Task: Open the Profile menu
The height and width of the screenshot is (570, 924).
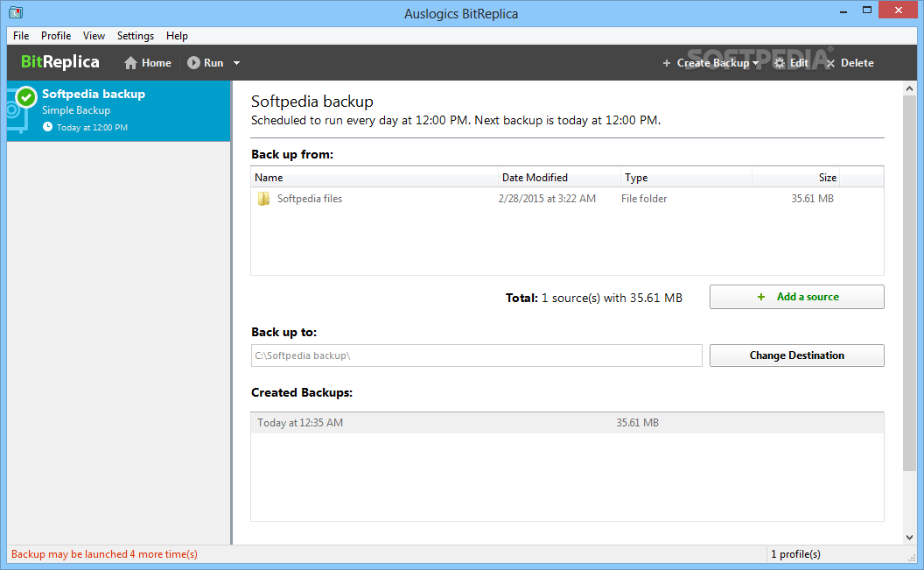Action: point(56,36)
